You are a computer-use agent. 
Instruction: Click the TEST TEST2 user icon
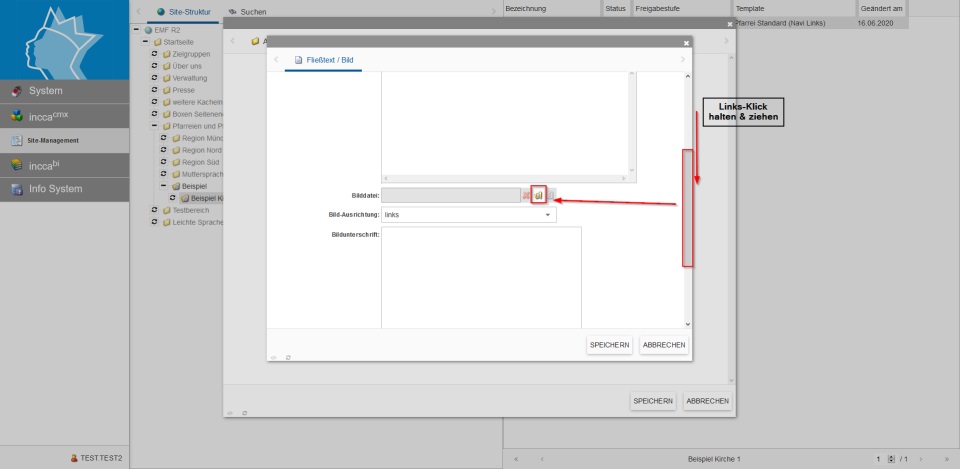74,458
